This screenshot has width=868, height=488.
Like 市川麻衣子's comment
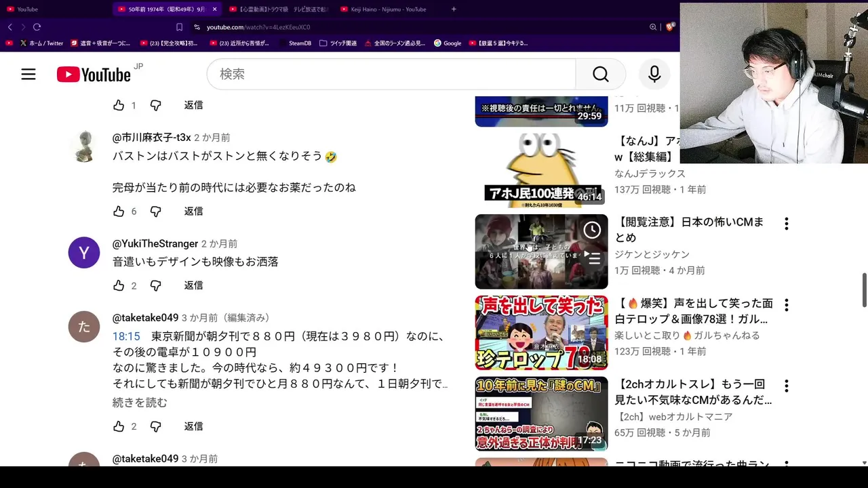[119, 211]
